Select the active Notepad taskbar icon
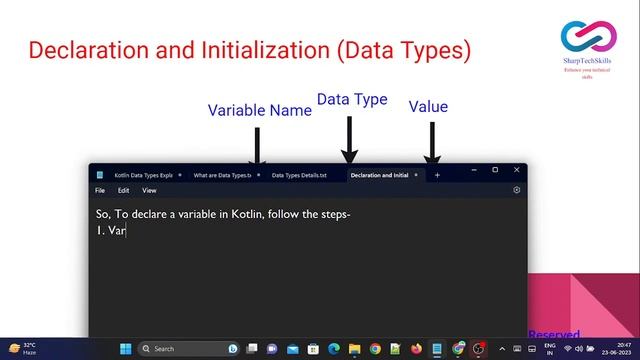Screen dimensions: 640x360 [x=437, y=349]
